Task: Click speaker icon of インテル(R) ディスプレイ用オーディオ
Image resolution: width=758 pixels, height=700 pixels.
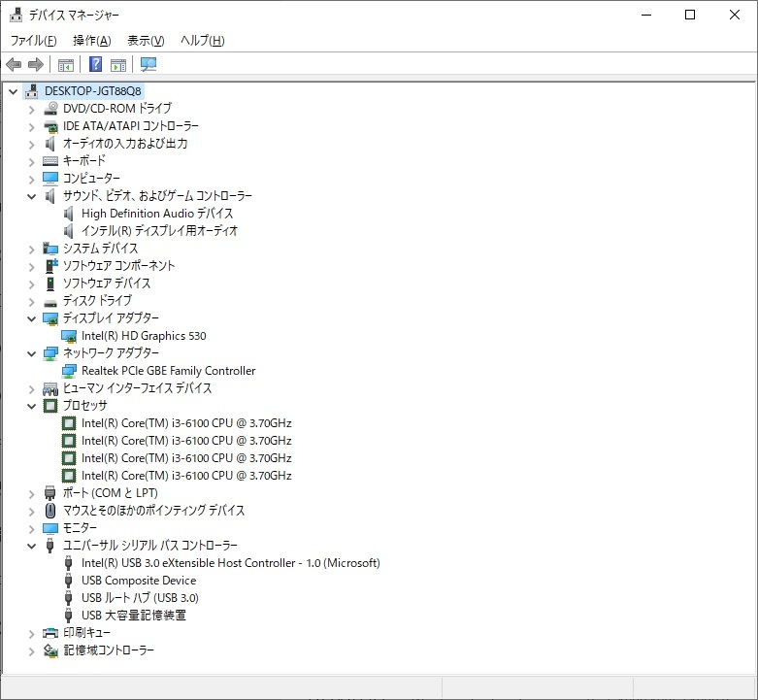Action: (69, 231)
